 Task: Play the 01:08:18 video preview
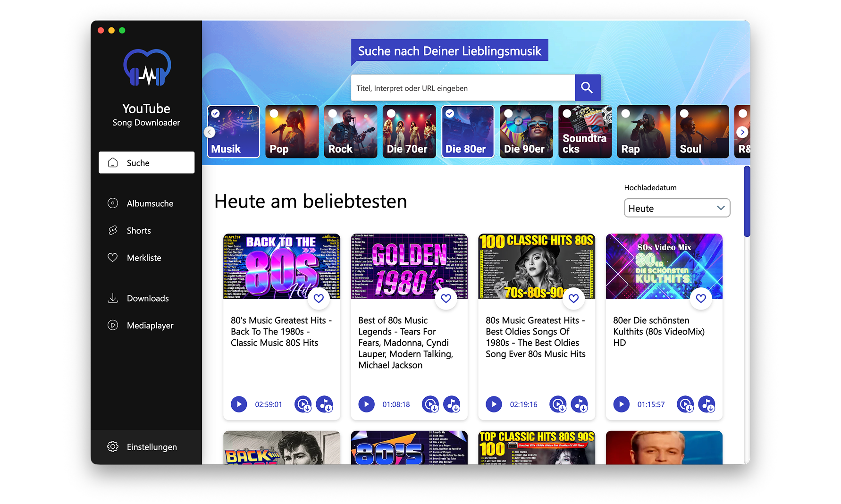pos(366,404)
